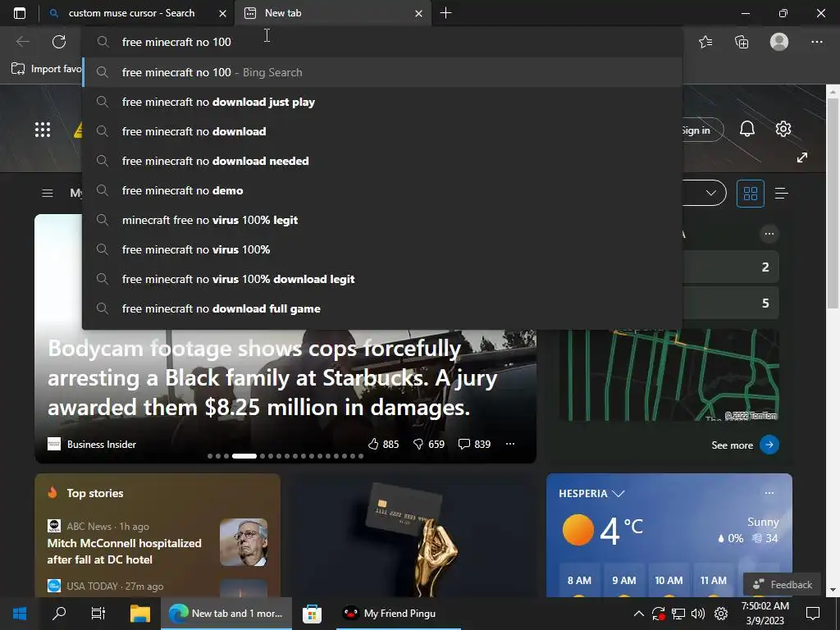Open Windows Start menu
The width and height of the screenshot is (840, 630).
point(20,614)
